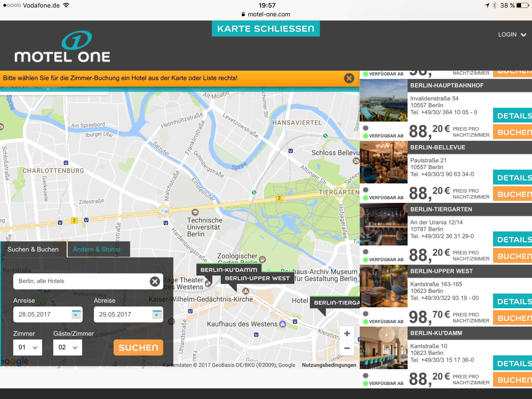
Task: Zoom in on the map
Action: pyautogui.click(x=347, y=334)
